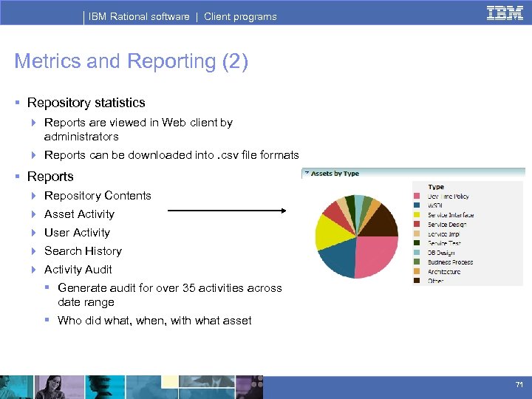Select the dark brown pie chart slice
The width and height of the screenshot is (532, 399).
pos(380,224)
